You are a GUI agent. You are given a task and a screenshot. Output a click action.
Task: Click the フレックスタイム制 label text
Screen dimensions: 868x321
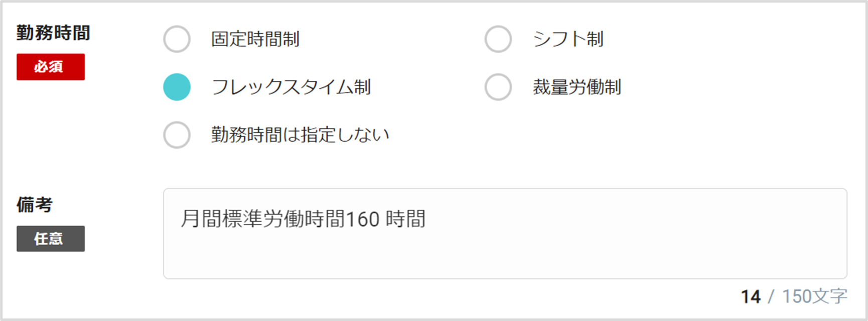click(291, 87)
